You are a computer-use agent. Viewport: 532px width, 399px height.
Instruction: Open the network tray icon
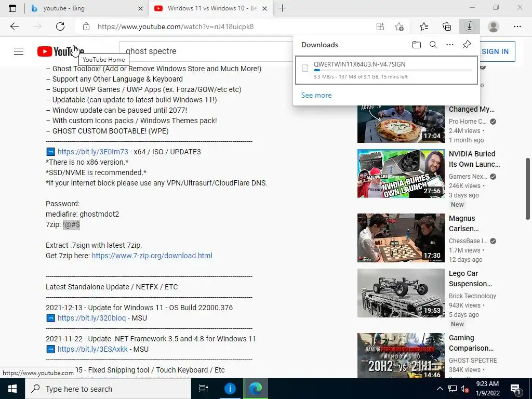453,389
